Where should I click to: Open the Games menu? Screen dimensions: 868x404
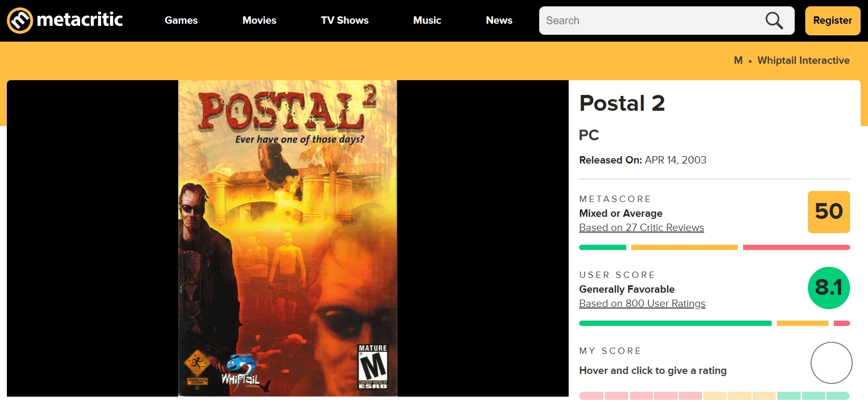point(181,21)
